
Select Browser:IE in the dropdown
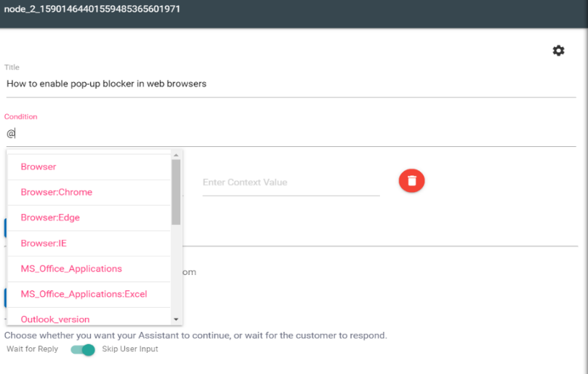44,243
